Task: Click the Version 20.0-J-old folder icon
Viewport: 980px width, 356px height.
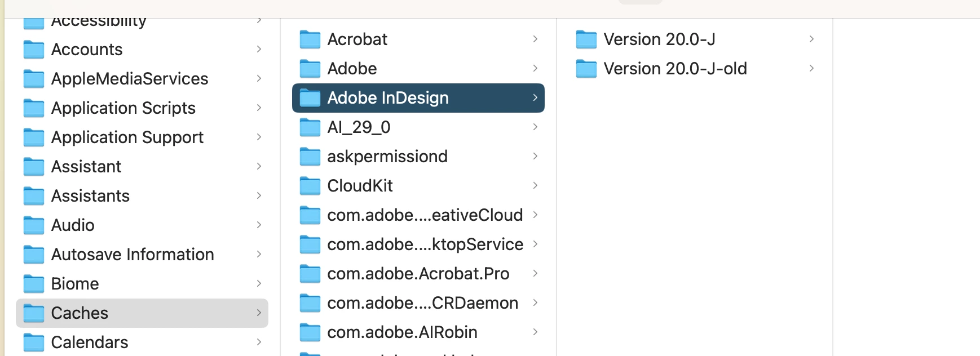Action: point(586,69)
